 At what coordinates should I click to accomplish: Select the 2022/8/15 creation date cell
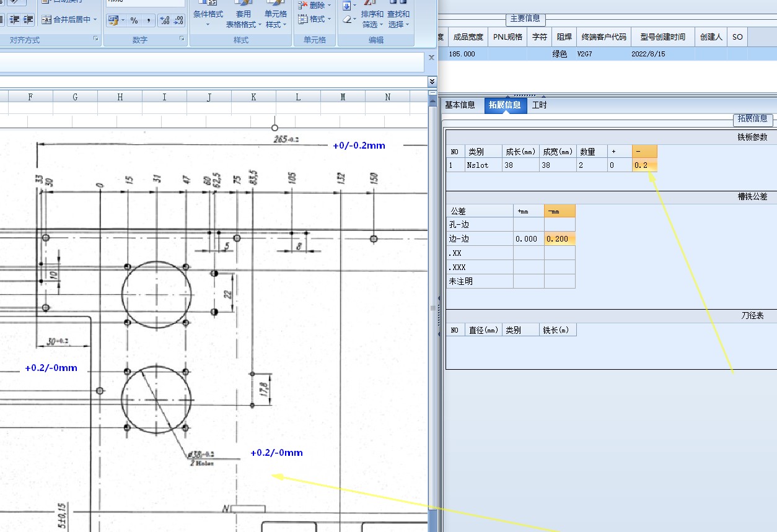click(663, 54)
